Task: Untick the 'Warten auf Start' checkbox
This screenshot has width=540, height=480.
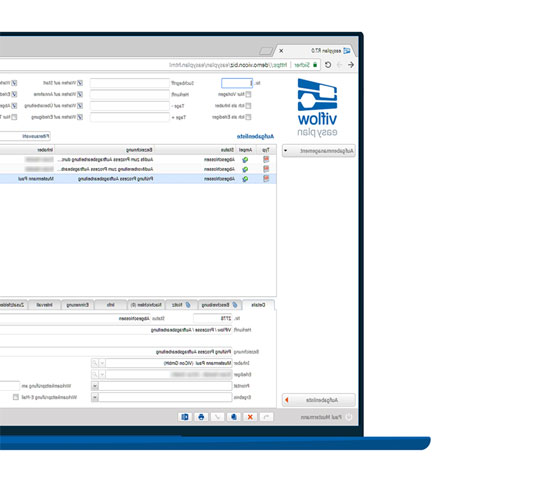Action: tap(80, 83)
